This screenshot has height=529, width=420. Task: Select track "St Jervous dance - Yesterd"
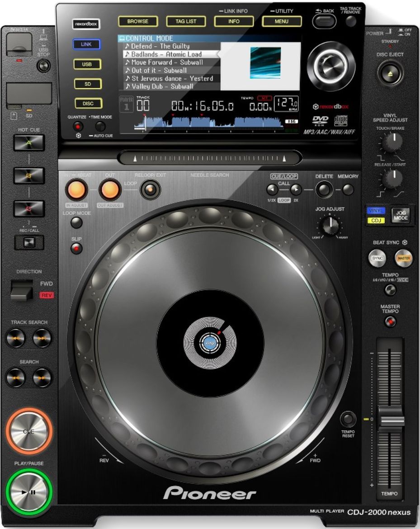(171, 78)
